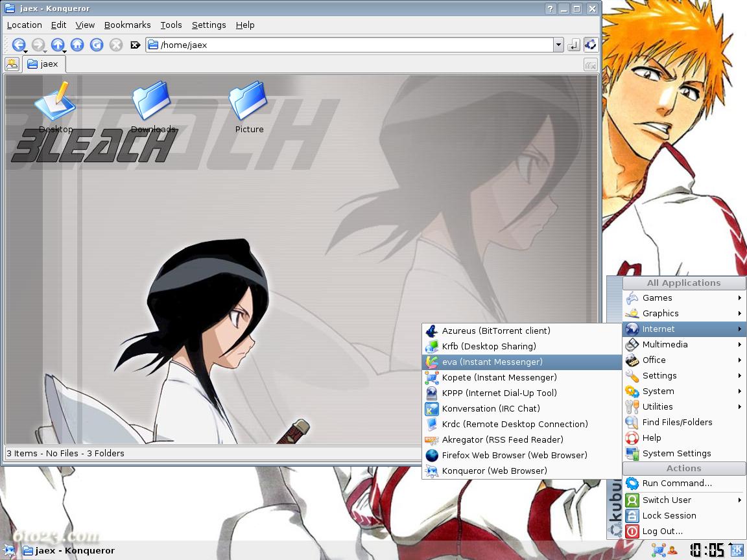747x560 pixels.
Task: Reload the current location
Action: (x=96, y=45)
